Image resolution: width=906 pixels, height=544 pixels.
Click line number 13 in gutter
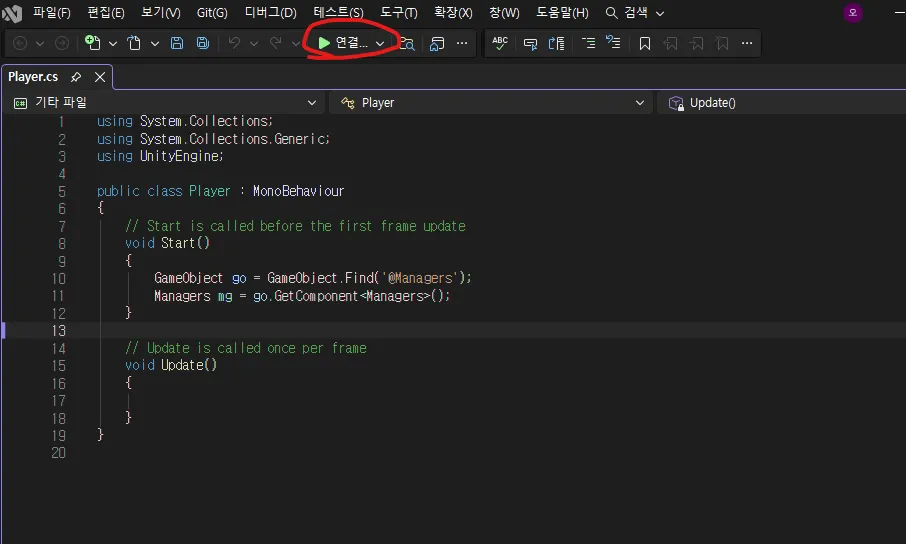58,331
